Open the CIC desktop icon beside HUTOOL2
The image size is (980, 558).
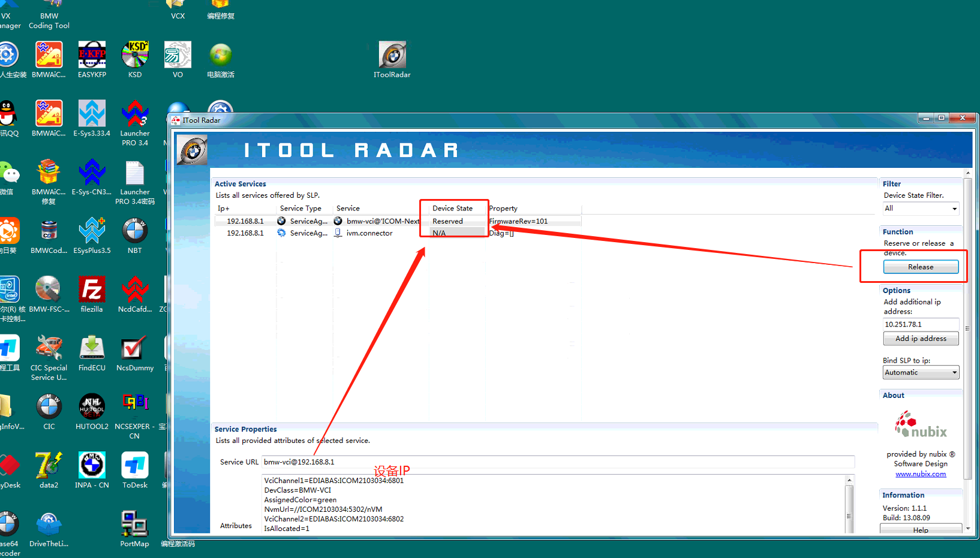click(x=49, y=412)
